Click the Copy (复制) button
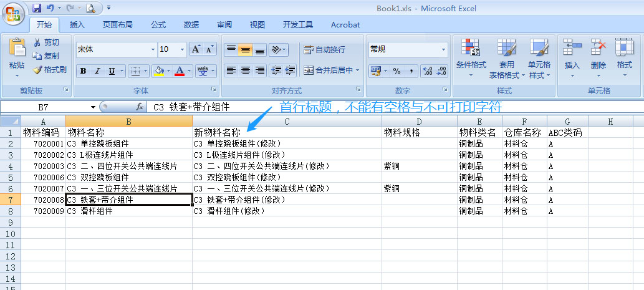 point(47,56)
